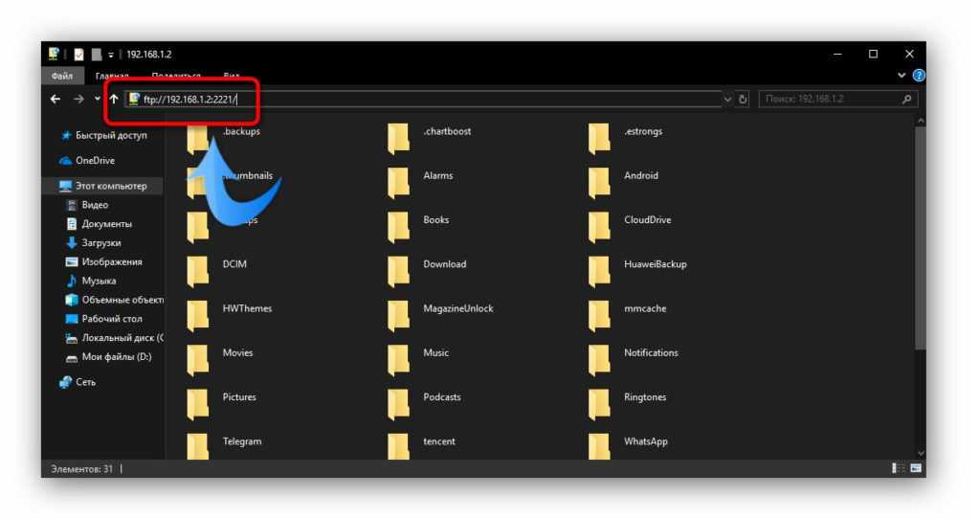This screenshot has width=980, height=519.
Task: Open the Файл menu tab
Action: click(x=60, y=76)
